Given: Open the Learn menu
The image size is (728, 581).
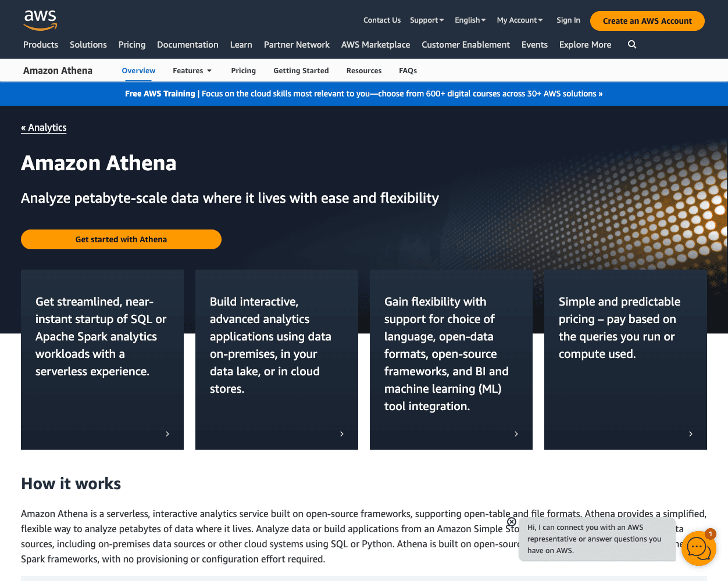Looking at the screenshot, I should coord(241,45).
